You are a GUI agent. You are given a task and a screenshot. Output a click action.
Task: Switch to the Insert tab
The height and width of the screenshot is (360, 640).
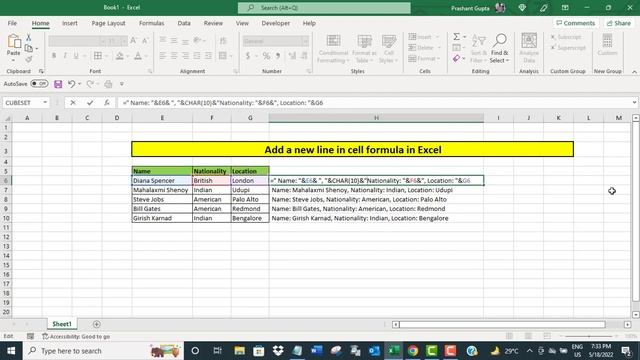[x=70, y=23]
